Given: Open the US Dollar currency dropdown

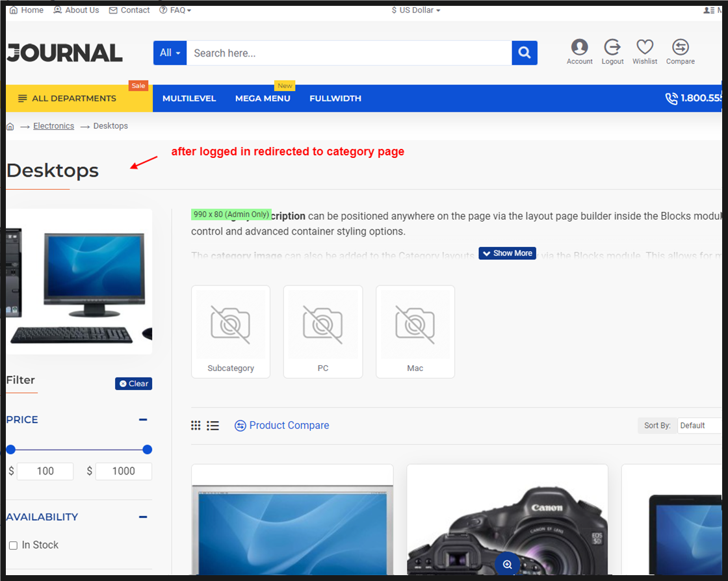Looking at the screenshot, I should click(x=415, y=10).
